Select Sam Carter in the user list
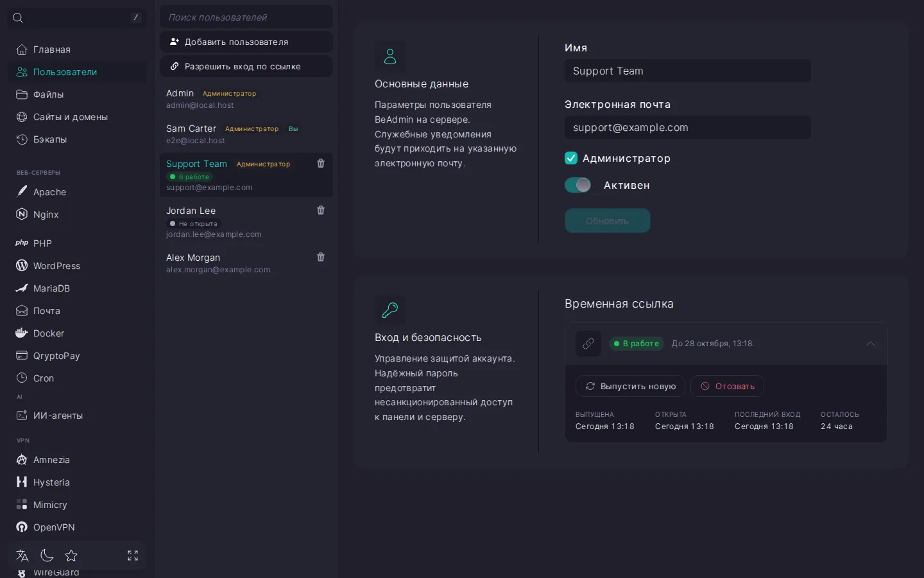924x578 pixels. coord(246,134)
